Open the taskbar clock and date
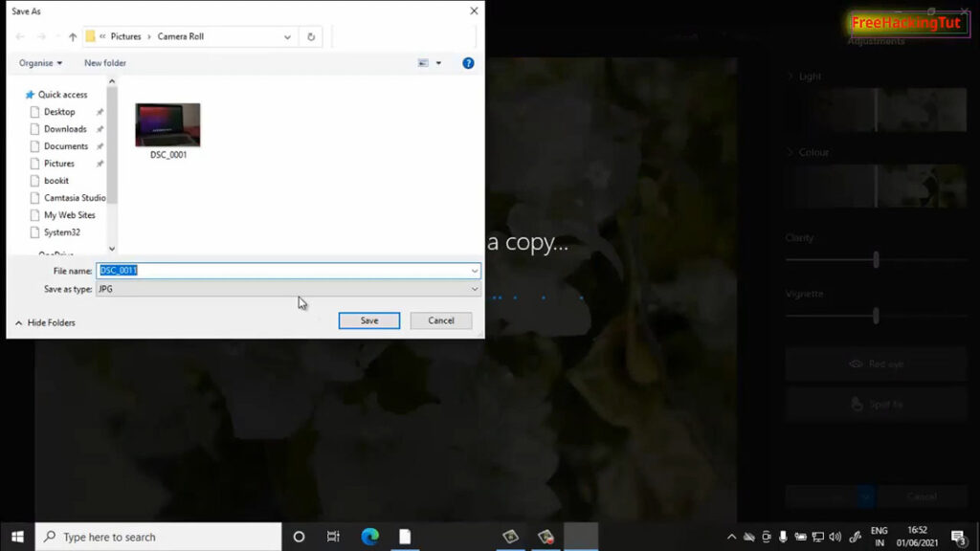 917,537
